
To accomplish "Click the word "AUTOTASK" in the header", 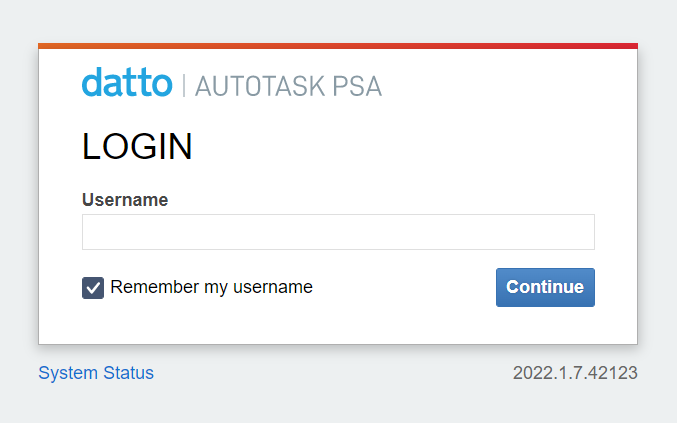I will pos(261,85).
